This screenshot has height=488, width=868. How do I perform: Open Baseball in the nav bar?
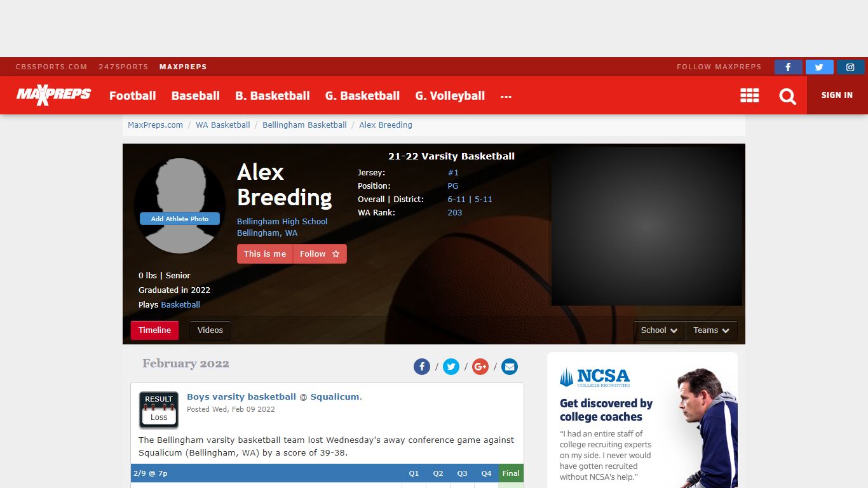point(196,96)
